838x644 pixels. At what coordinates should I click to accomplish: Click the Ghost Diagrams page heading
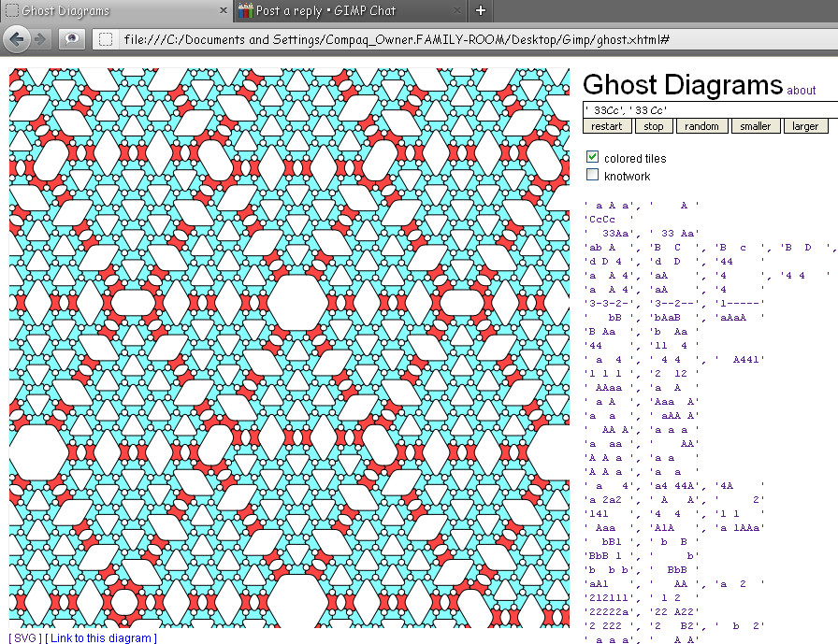click(683, 85)
